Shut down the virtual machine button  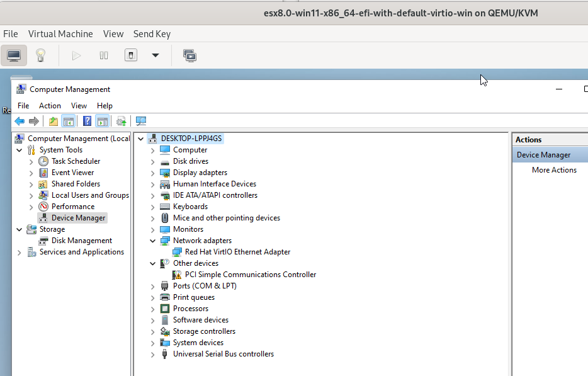pyautogui.click(x=131, y=55)
